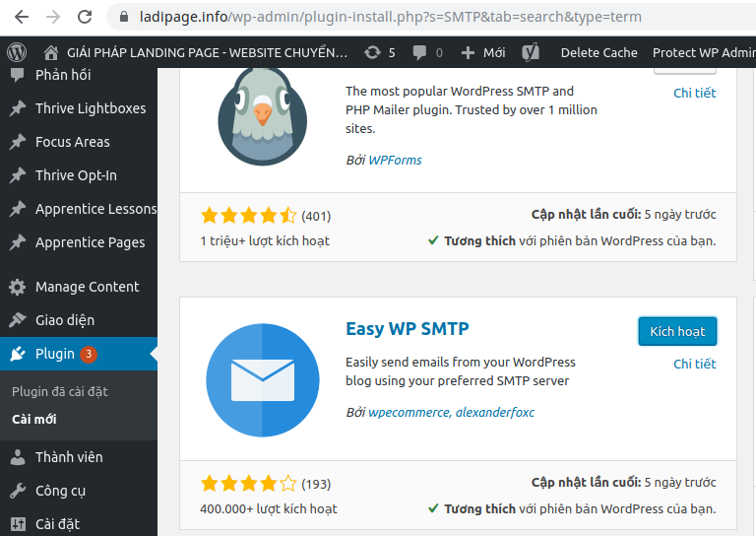This screenshot has height=536, width=756.
Task: Click the WP Mail SMTP pigeon thumbnail
Action: coord(262,116)
